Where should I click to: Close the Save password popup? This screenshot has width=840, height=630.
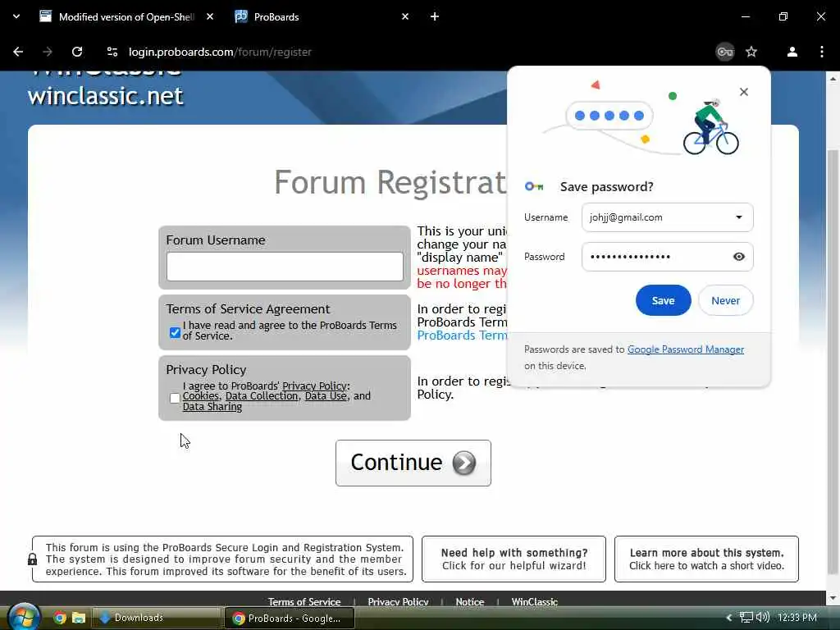[x=743, y=92]
